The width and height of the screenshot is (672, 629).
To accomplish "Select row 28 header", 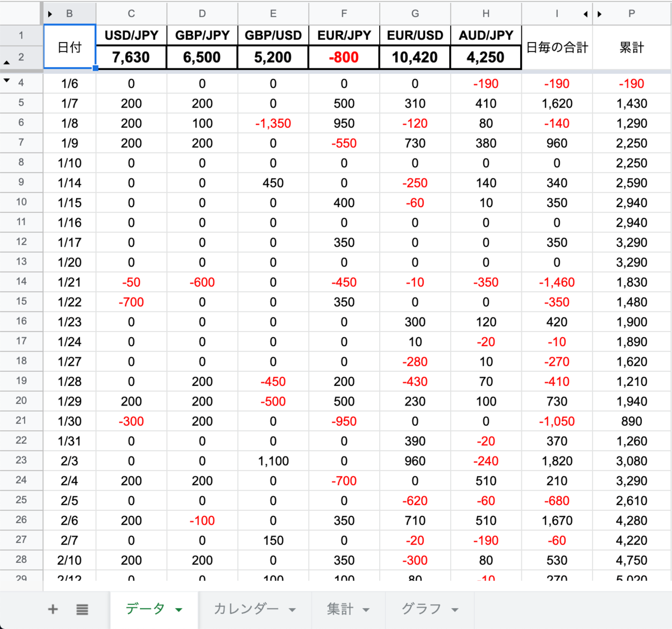I will (x=21, y=560).
